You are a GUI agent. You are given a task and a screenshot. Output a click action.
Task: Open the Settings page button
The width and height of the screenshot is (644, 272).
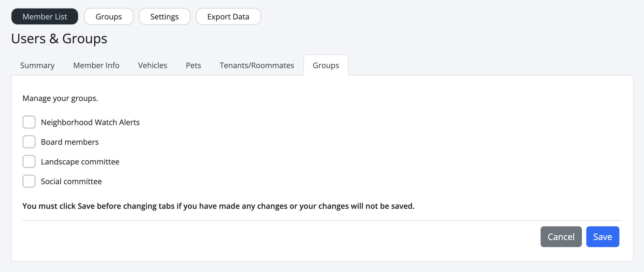164,17
